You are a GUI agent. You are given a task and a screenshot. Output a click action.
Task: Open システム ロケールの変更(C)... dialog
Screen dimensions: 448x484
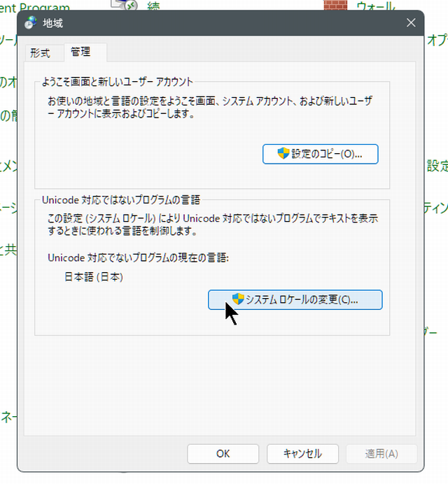coord(295,299)
